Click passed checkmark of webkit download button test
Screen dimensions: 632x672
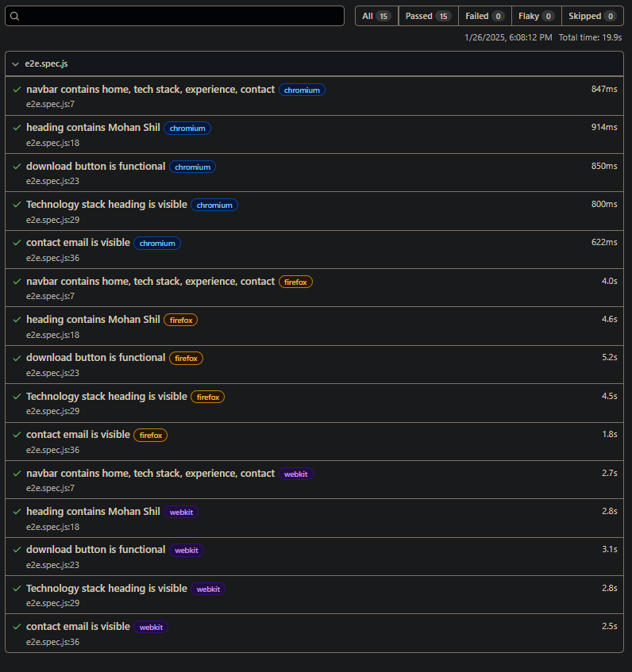pyautogui.click(x=17, y=550)
